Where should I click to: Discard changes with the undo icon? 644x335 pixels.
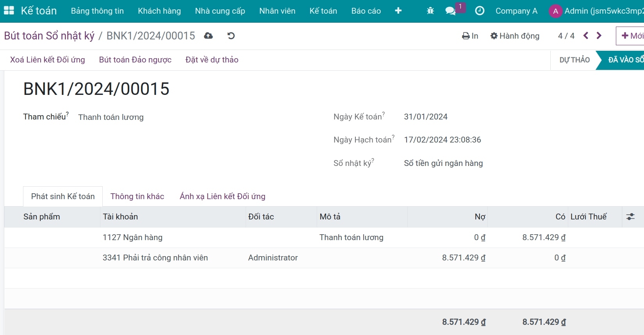(x=231, y=36)
